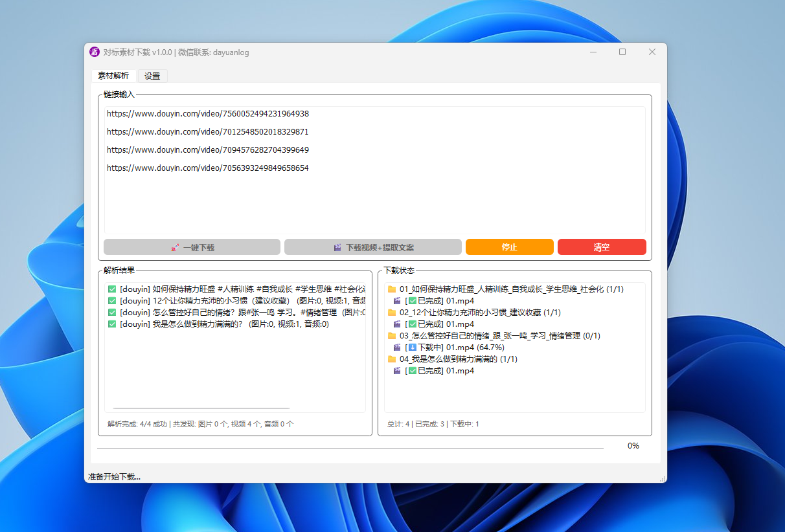
Task: Click the overall download progress bar
Action: point(350,447)
